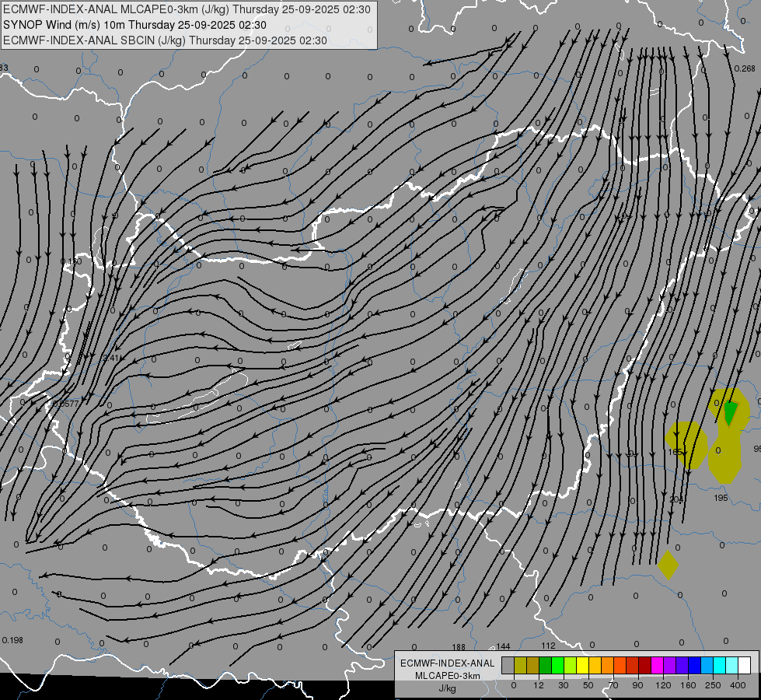Click the map value 188
The width and height of the screenshot is (761, 700).
click(459, 647)
